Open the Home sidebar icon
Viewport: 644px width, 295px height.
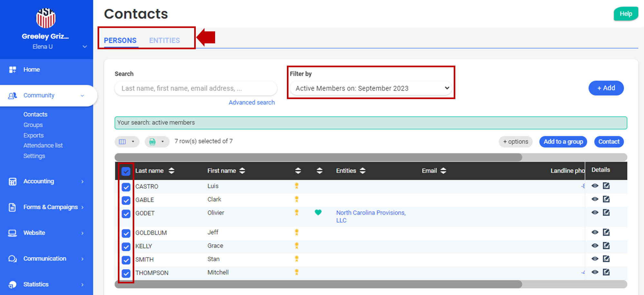click(x=13, y=70)
